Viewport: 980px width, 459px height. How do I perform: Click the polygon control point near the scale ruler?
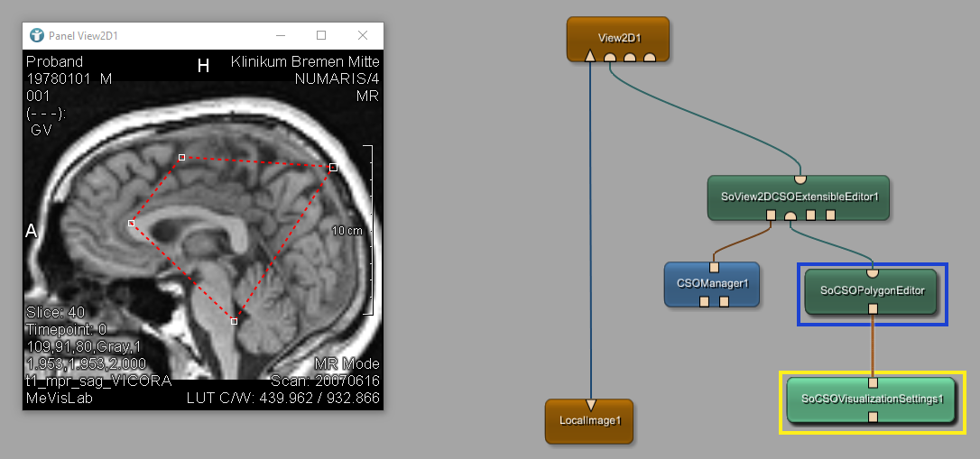[333, 167]
